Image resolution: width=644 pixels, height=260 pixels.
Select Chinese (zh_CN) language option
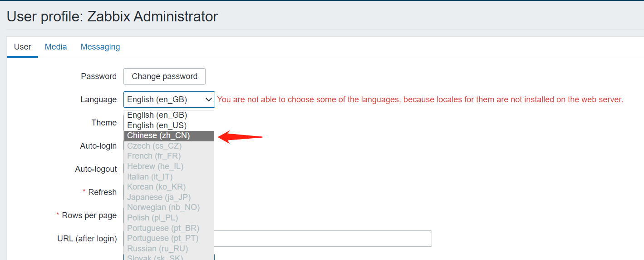pos(159,136)
